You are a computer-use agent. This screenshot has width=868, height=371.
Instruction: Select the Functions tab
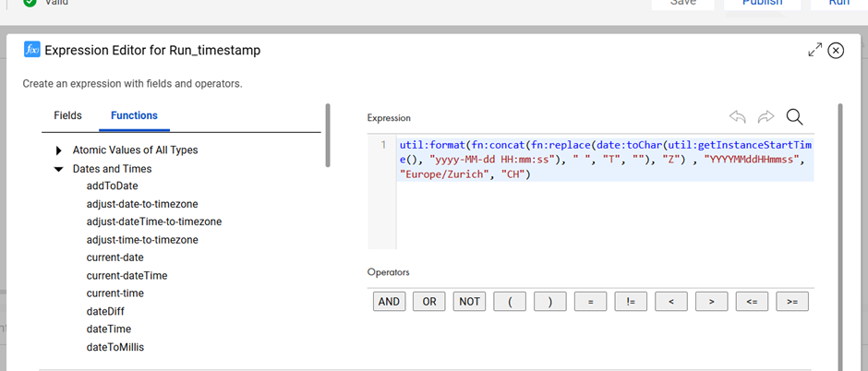[135, 115]
